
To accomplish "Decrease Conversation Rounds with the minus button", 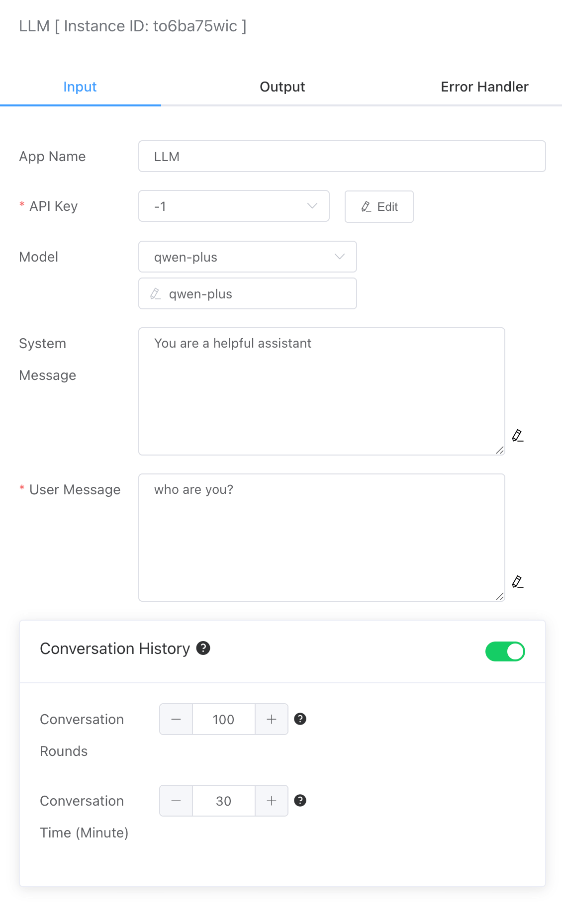I will [x=176, y=719].
